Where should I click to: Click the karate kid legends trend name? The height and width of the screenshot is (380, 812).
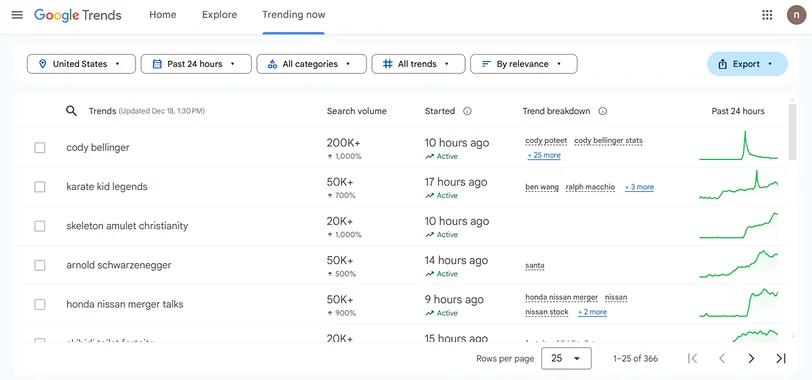click(x=107, y=187)
